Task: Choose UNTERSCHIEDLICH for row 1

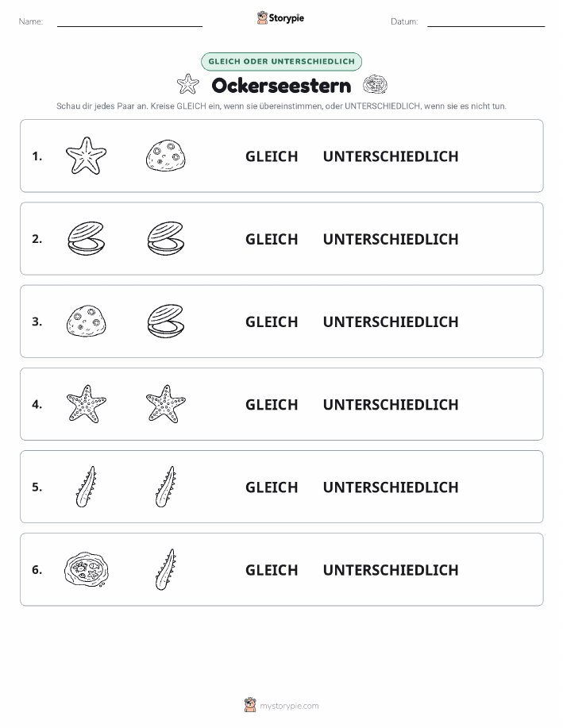Action: [391, 156]
